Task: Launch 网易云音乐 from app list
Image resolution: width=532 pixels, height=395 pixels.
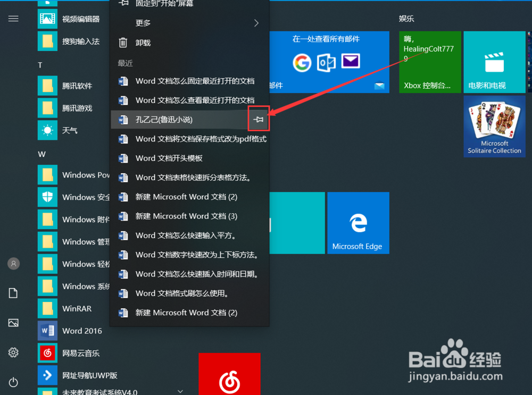Action: pos(73,353)
